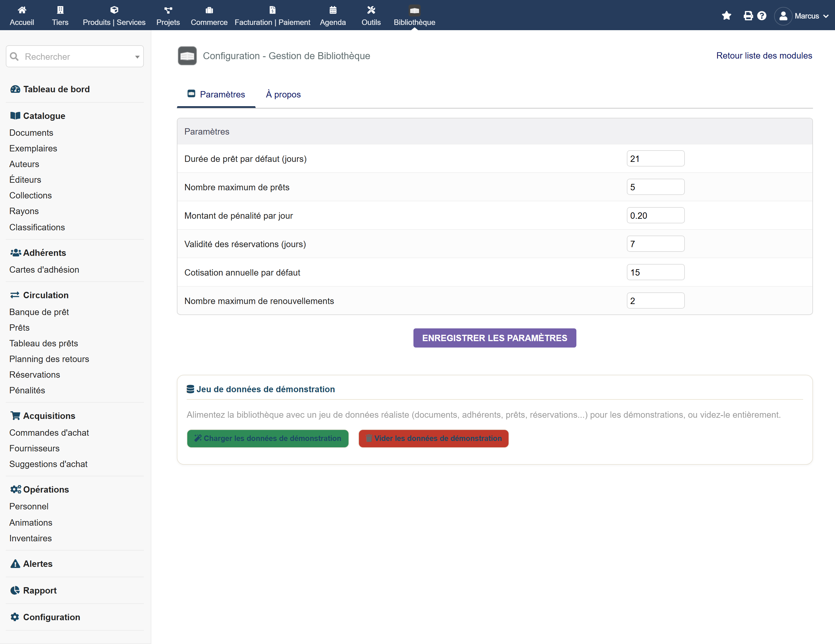Click the Outils tools icon

coord(371,10)
